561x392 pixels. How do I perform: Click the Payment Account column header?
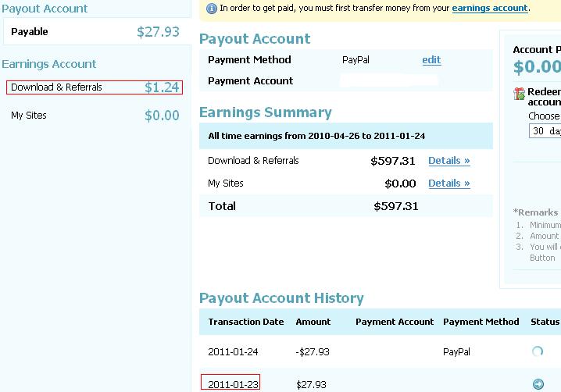point(395,322)
